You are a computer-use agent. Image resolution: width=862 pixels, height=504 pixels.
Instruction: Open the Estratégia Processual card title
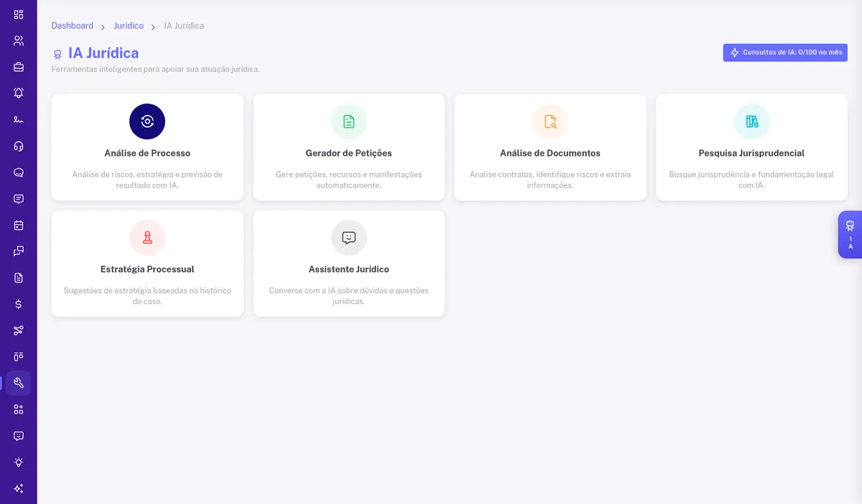tap(147, 269)
